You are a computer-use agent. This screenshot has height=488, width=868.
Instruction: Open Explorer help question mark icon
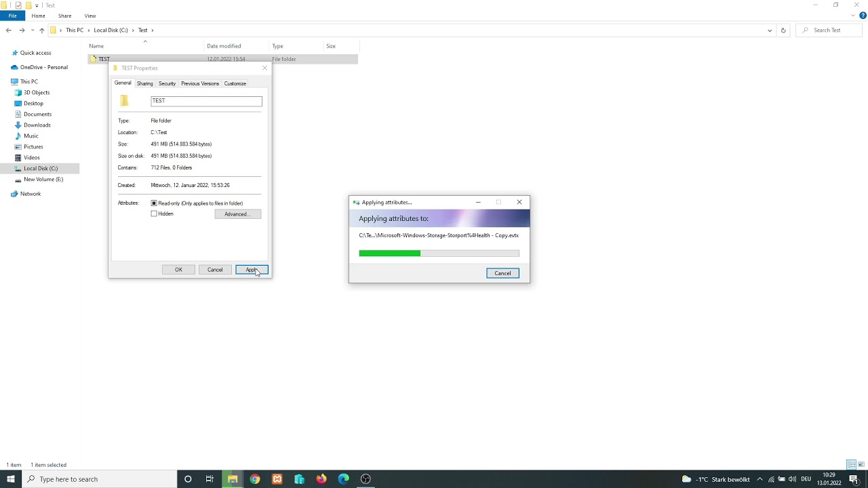[x=863, y=16]
